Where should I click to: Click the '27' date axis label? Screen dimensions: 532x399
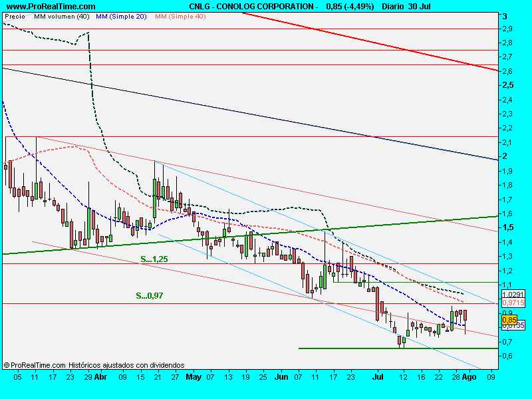click(175, 377)
